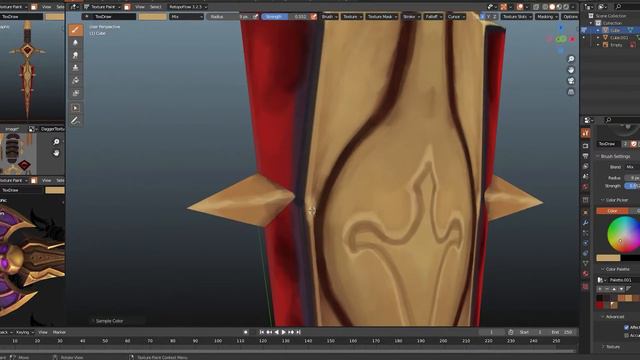
Task: Open the View menu in the 3D viewport header
Action: pos(140,7)
